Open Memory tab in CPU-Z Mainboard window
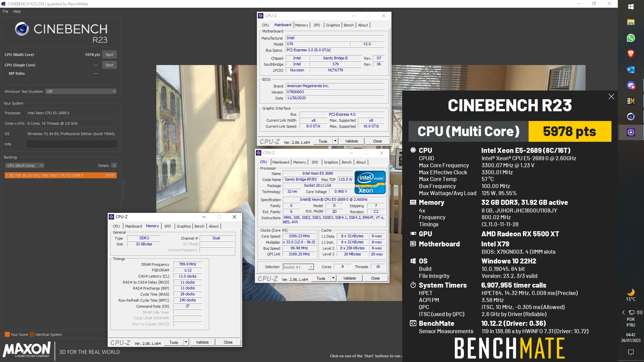Viewport: 644px width, 362px height. pos(301,25)
